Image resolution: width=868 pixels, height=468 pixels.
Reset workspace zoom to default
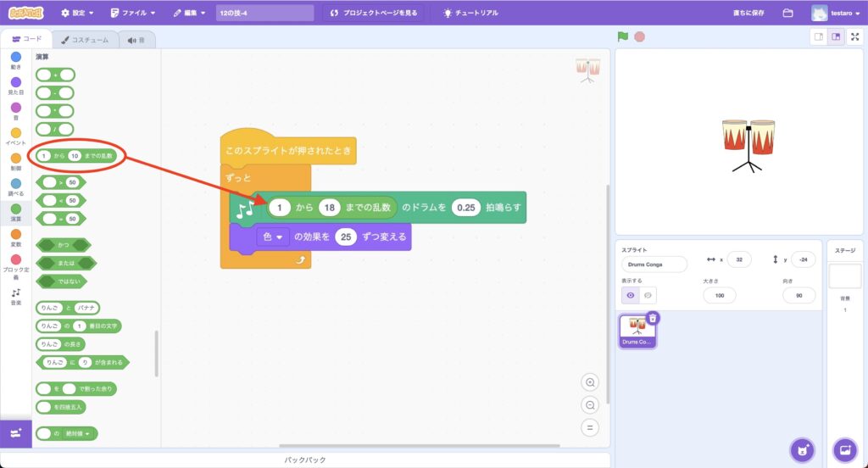pyautogui.click(x=590, y=427)
